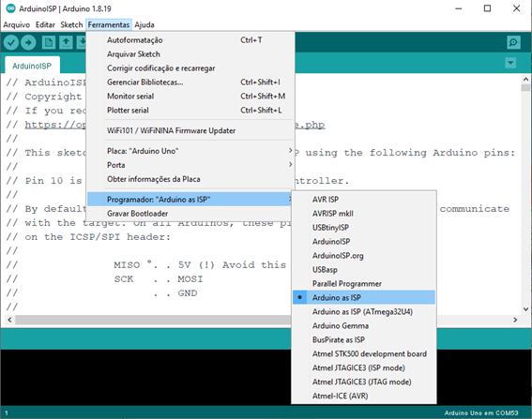Select Parallel Programmer option

(364, 283)
